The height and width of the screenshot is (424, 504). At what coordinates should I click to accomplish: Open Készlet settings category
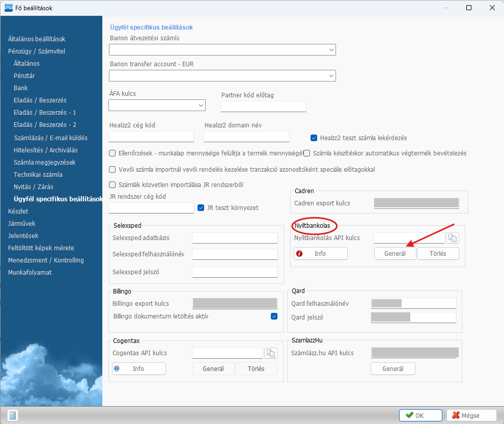coord(18,211)
